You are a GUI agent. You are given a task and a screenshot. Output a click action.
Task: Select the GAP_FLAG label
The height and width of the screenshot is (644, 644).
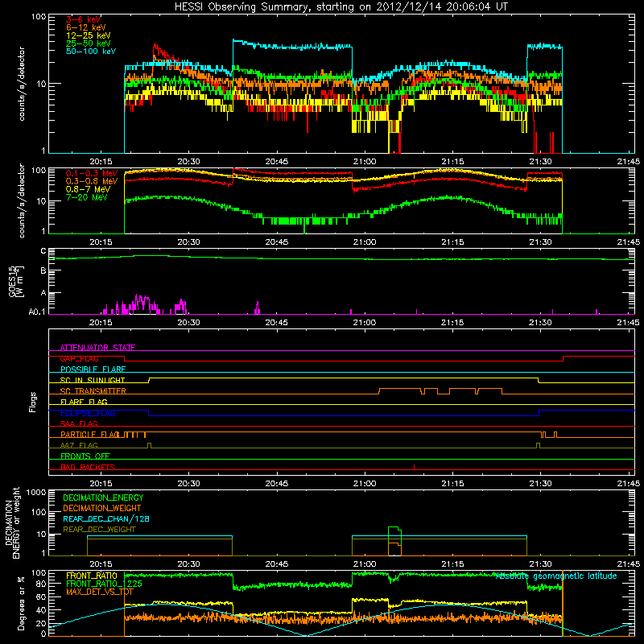pyautogui.click(x=79, y=358)
